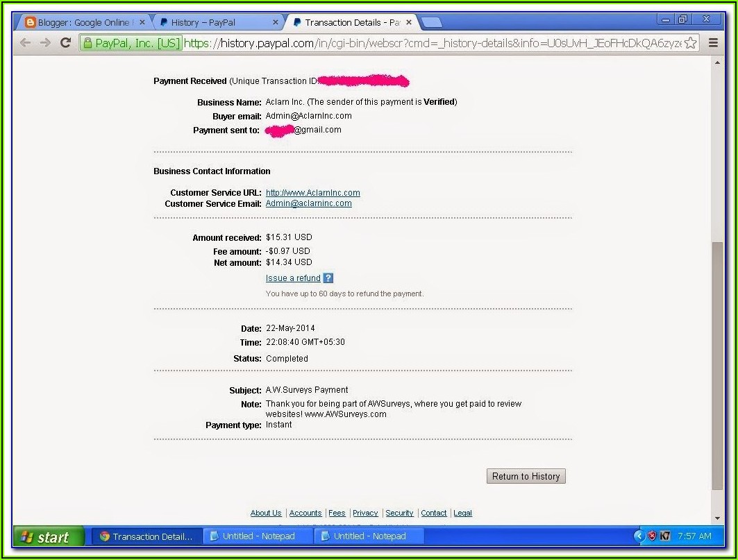Screen dimensions: 738x560
Task: Click the Security footer link
Action: pyautogui.click(x=399, y=514)
